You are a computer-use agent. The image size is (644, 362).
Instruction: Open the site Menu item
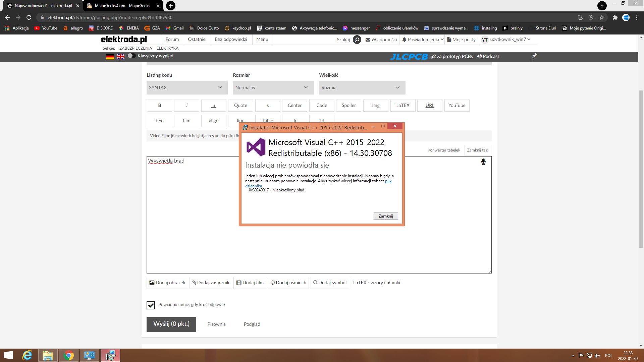262,40
